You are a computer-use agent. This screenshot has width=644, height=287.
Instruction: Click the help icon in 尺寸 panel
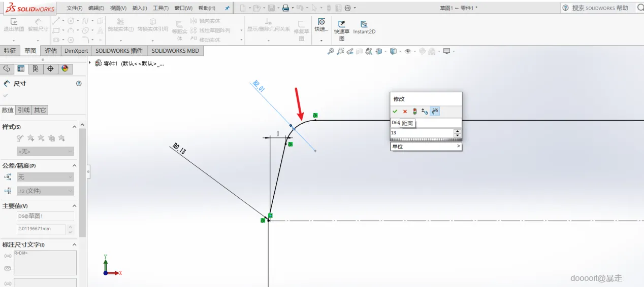click(79, 84)
